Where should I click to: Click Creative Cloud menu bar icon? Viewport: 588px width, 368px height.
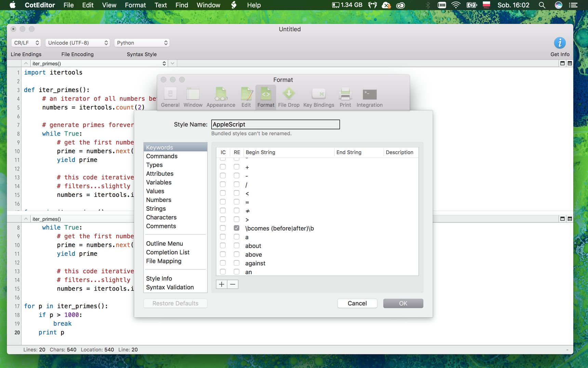(x=400, y=5)
